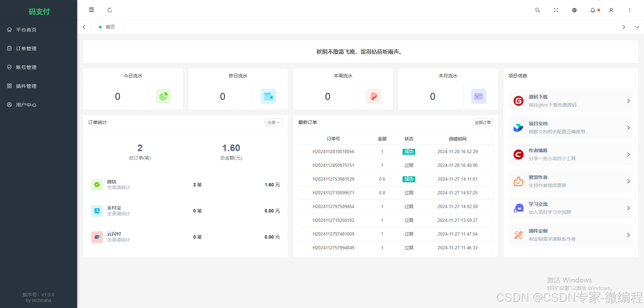644x308 pixels.
Task: Open 平台首页 in the sidebar
Action: click(39, 29)
